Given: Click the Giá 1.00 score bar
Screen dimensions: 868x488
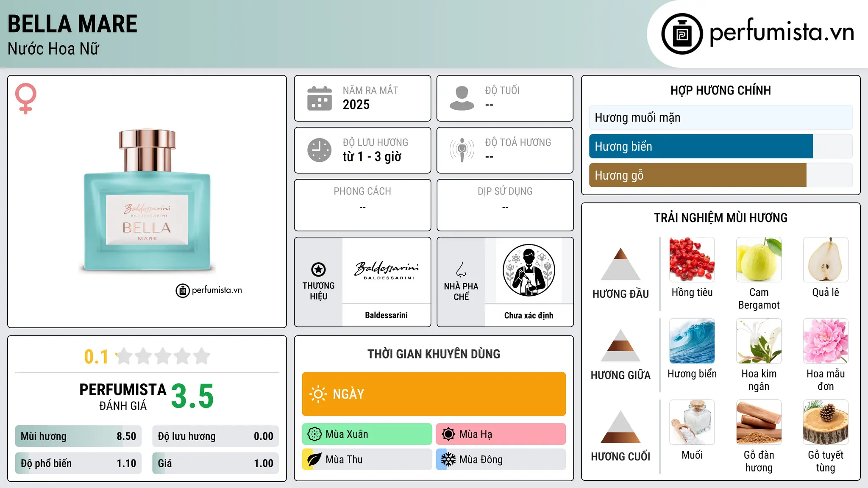Looking at the screenshot, I should [216, 463].
